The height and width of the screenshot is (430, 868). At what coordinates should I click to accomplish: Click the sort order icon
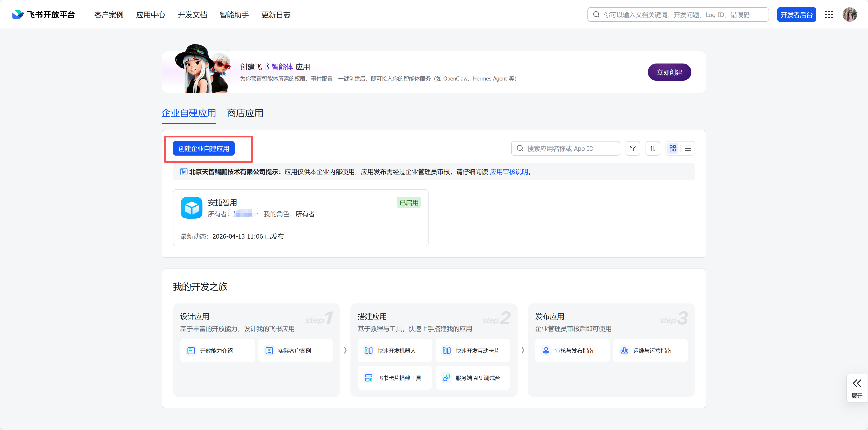click(x=652, y=149)
